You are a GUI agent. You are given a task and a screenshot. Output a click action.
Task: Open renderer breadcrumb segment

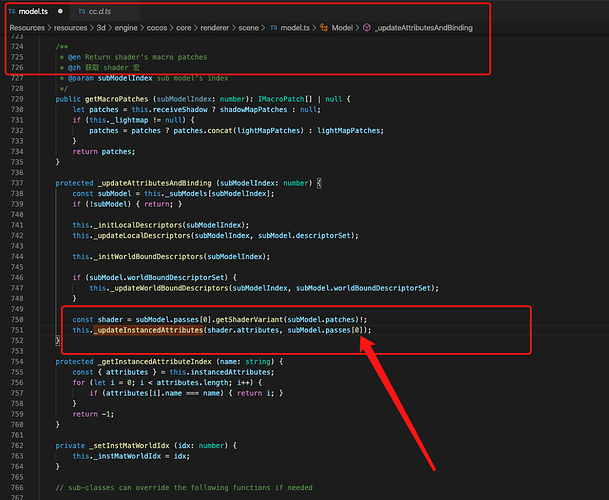pyautogui.click(x=215, y=28)
